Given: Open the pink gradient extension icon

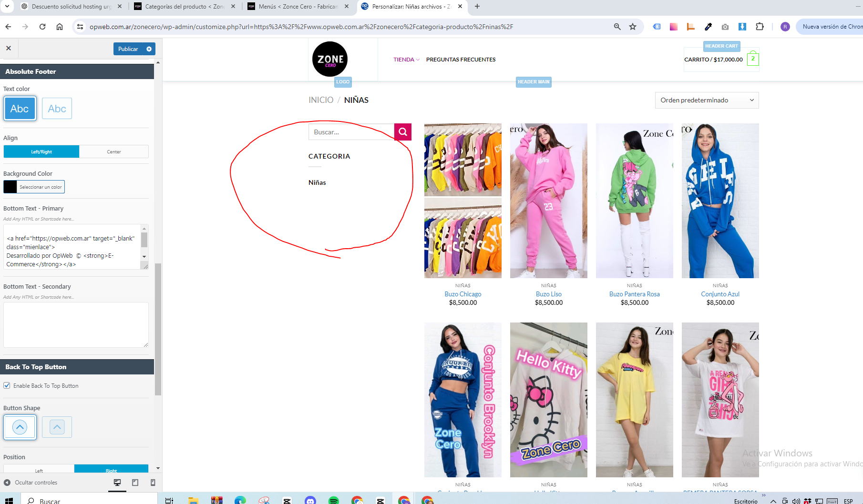Looking at the screenshot, I should pyautogui.click(x=674, y=27).
